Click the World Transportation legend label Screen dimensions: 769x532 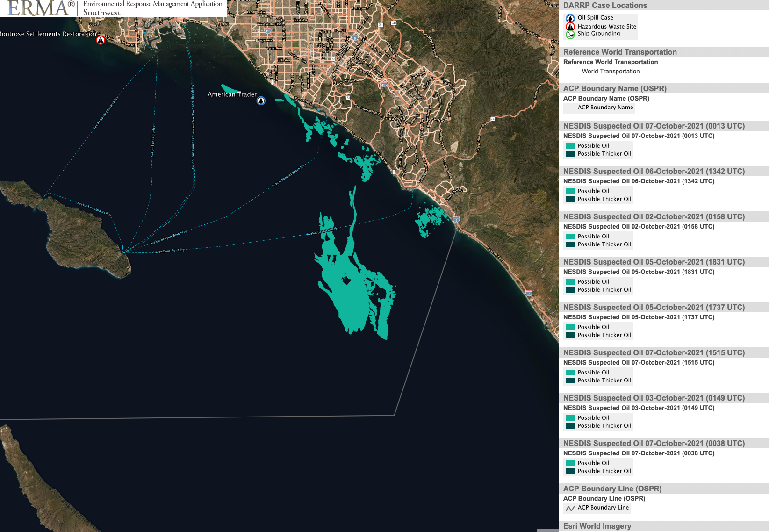click(611, 72)
